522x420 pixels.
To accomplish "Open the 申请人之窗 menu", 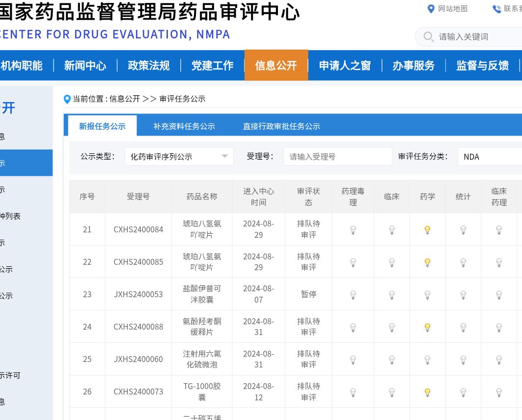I will point(345,65).
